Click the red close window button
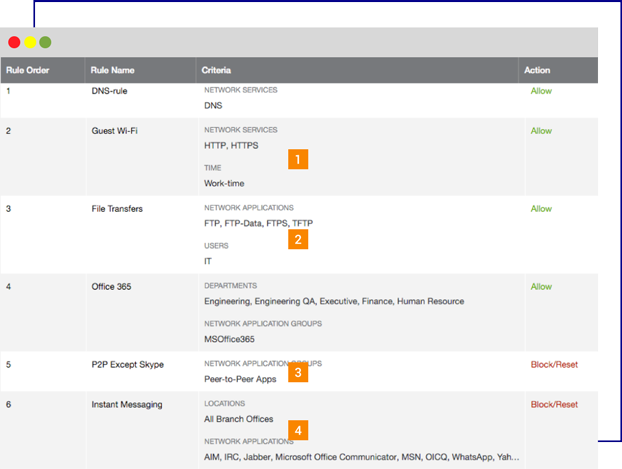 [14, 42]
